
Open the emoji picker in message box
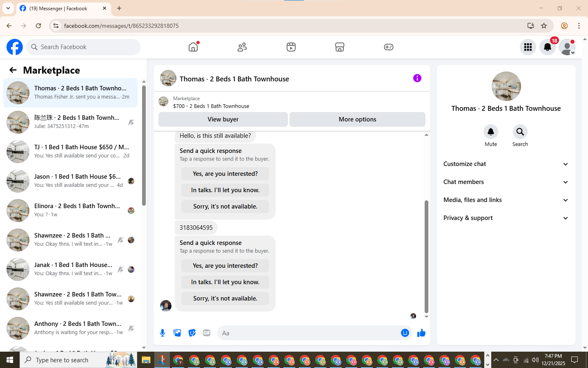[405, 333]
